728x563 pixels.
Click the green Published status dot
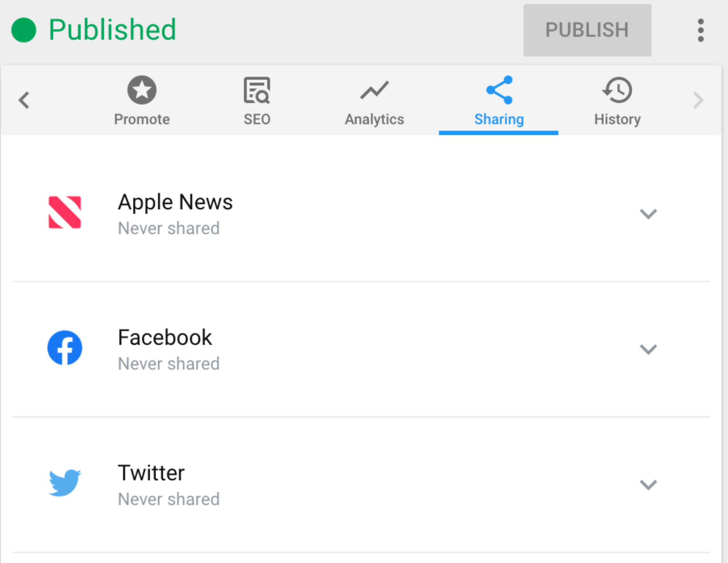24,30
